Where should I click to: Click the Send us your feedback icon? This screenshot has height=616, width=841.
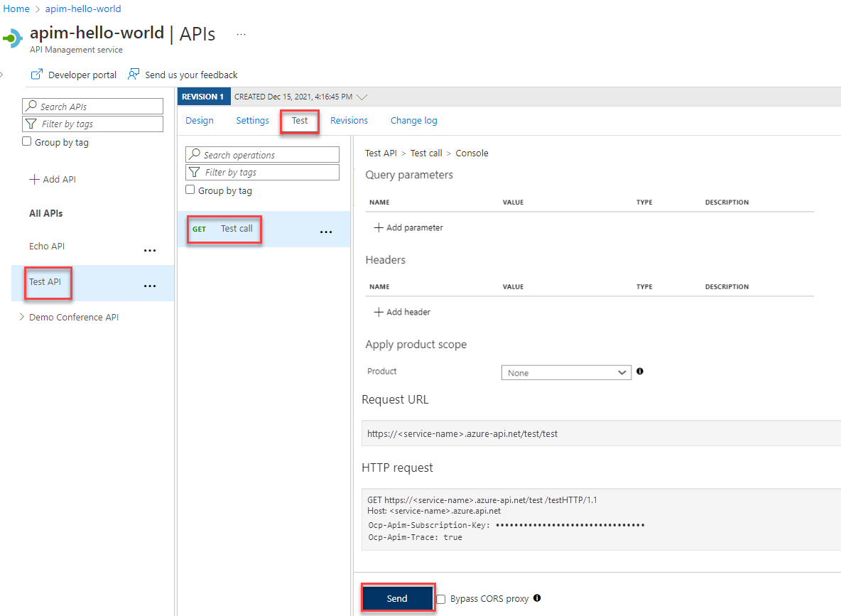tap(133, 74)
